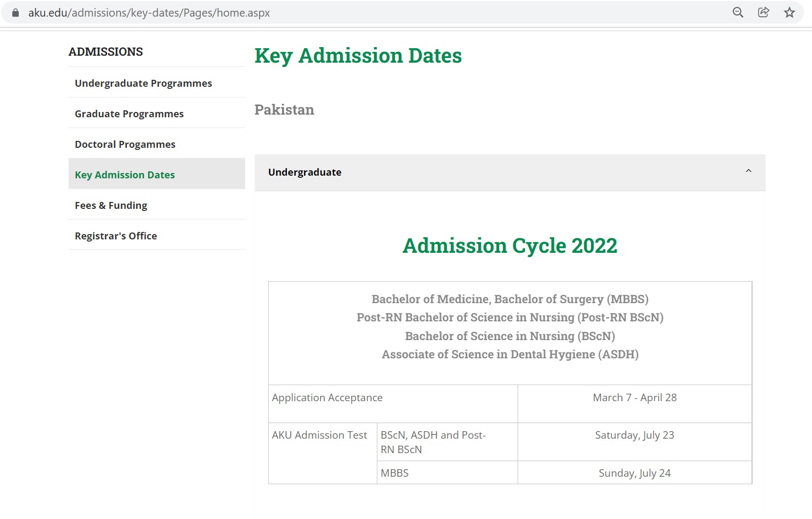Open the page zoom search icon
This screenshot has width=812, height=519.
[738, 12]
